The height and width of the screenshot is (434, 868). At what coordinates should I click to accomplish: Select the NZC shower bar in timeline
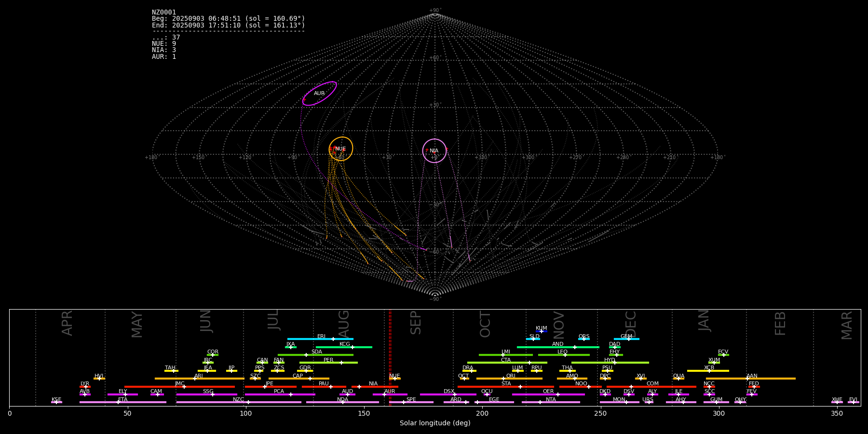[x=239, y=402]
